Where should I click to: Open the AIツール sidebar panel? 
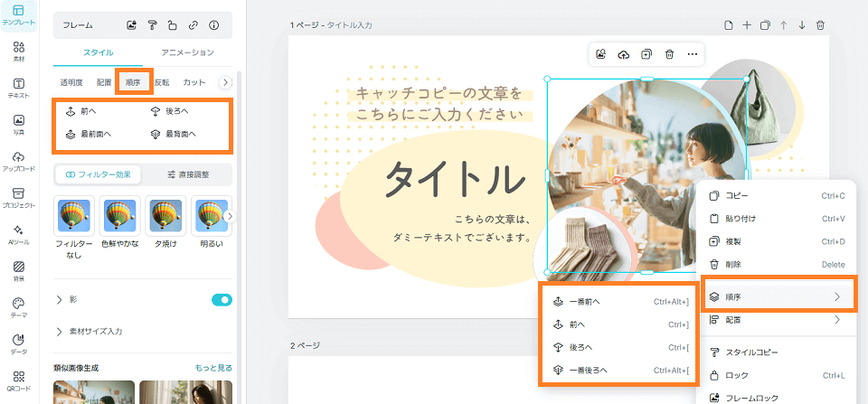coord(19,234)
